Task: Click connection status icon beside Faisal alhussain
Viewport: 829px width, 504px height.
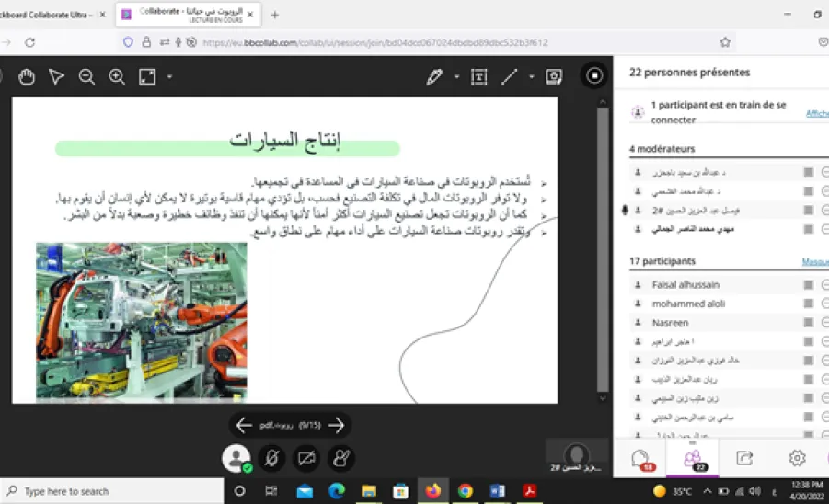Action: click(809, 285)
